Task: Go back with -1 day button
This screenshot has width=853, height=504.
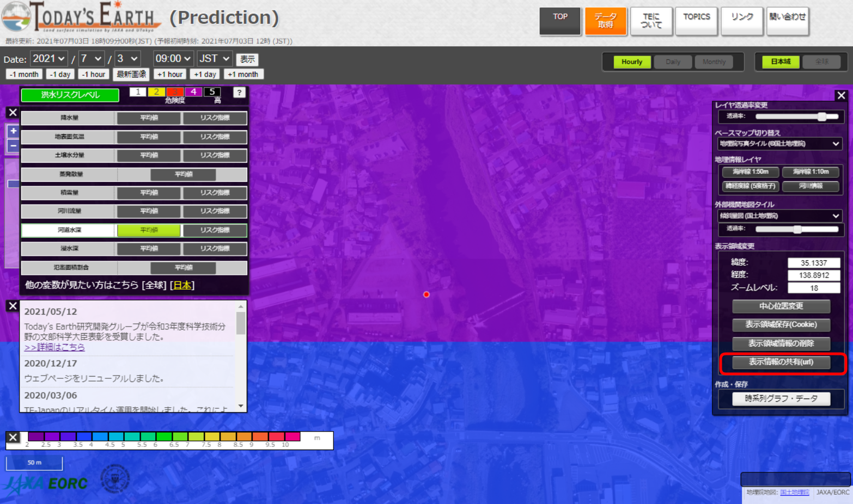Action: [x=60, y=75]
